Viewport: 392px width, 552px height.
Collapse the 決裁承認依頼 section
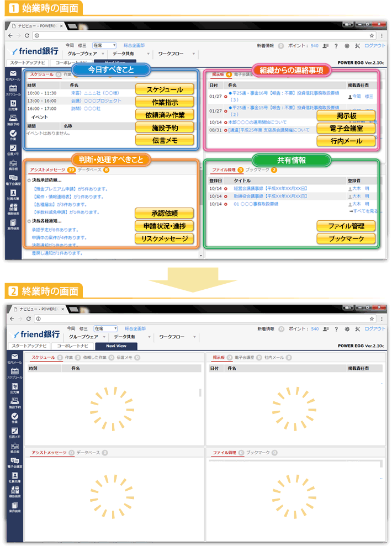point(29,180)
